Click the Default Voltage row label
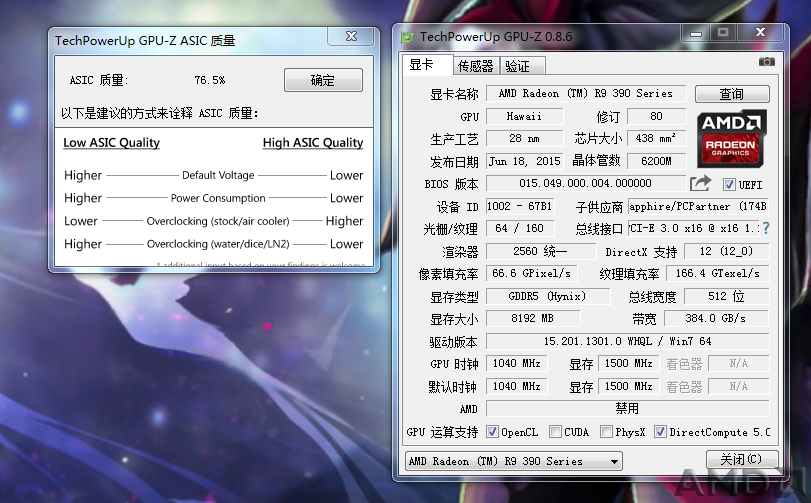Viewport: 811px width, 503px height. [x=218, y=175]
